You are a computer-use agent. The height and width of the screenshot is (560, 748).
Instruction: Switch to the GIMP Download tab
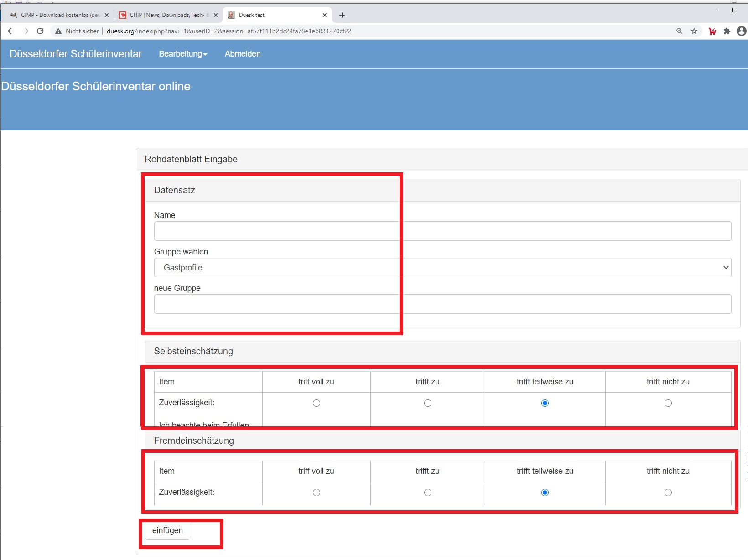(x=59, y=15)
